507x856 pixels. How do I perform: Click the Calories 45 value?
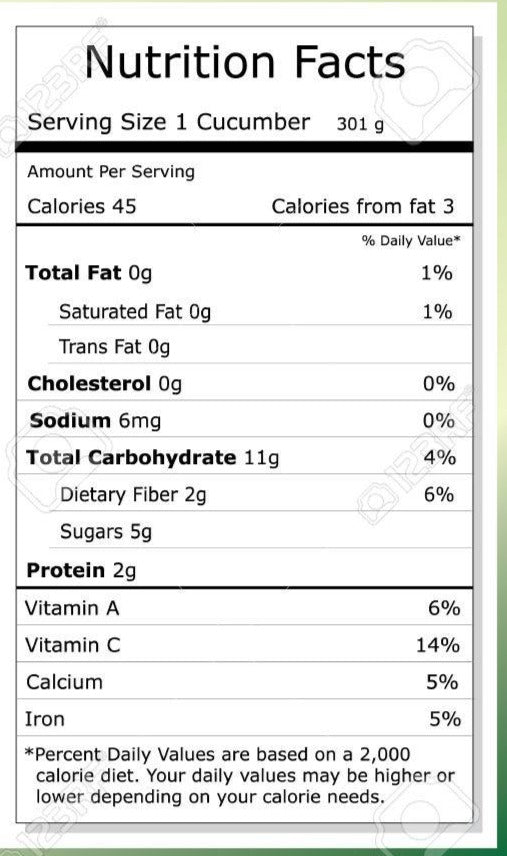point(82,206)
